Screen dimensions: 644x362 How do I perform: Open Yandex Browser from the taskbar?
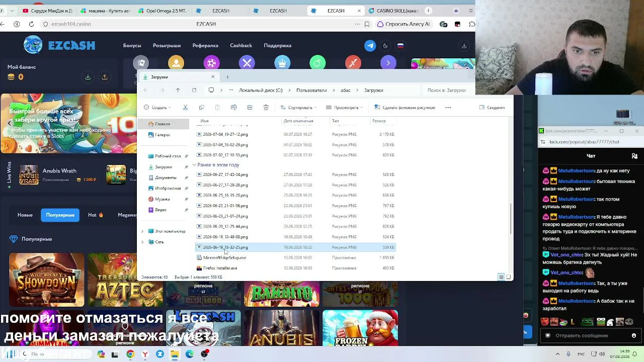145,354
